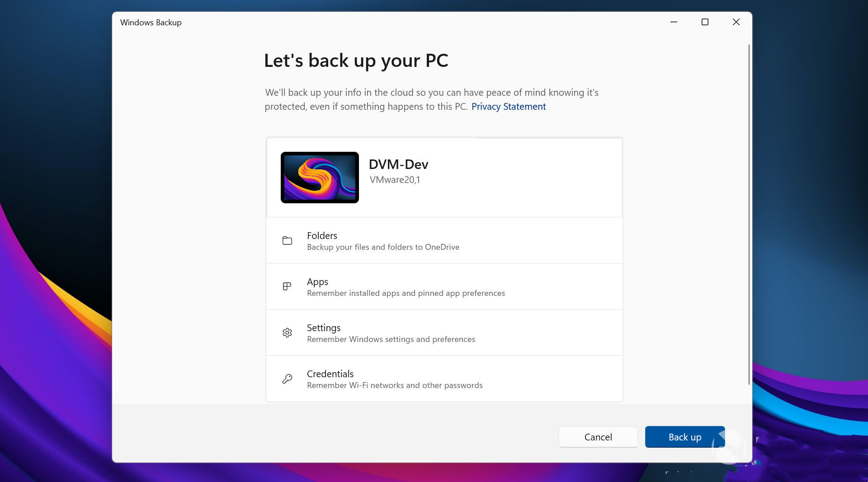Click 'Remember Windows settings and preferences' text
868x482 pixels.
pos(391,339)
